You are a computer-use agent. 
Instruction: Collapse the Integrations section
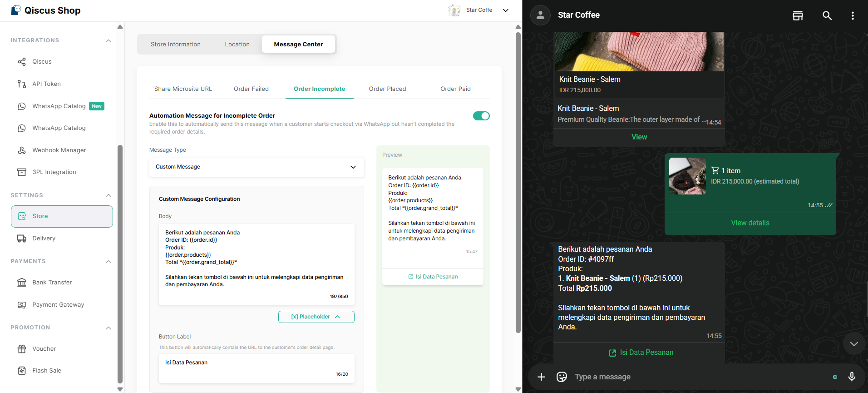pyautogui.click(x=108, y=41)
